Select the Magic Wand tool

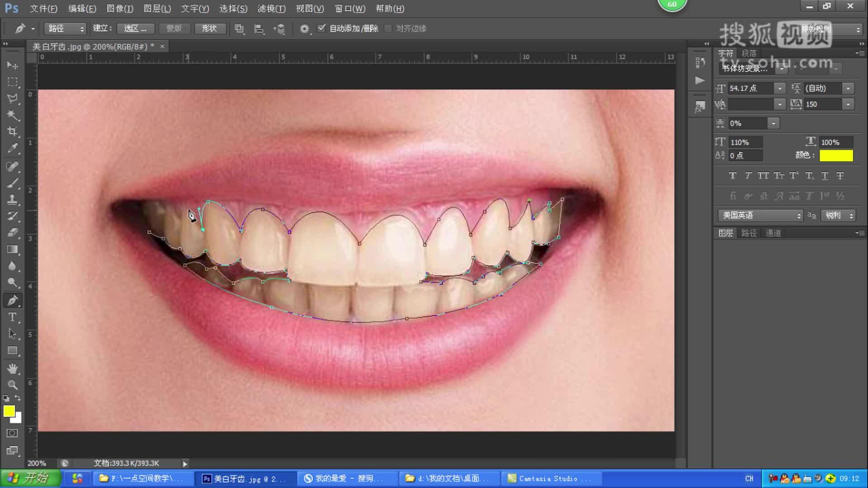coord(13,115)
